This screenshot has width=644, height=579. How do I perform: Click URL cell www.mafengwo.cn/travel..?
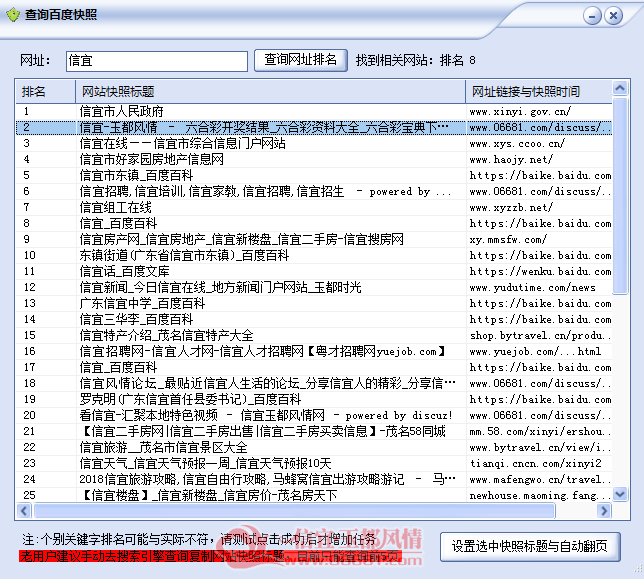540,480
